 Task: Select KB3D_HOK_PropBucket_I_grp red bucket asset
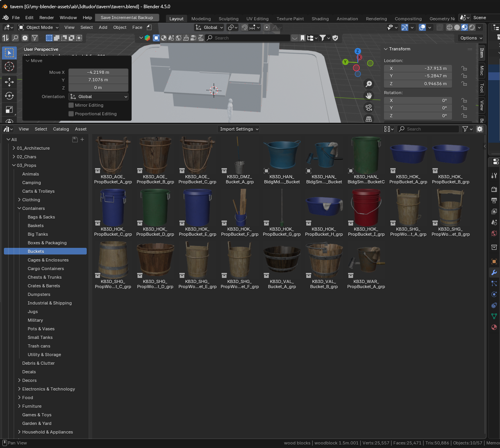click(366, 213)
